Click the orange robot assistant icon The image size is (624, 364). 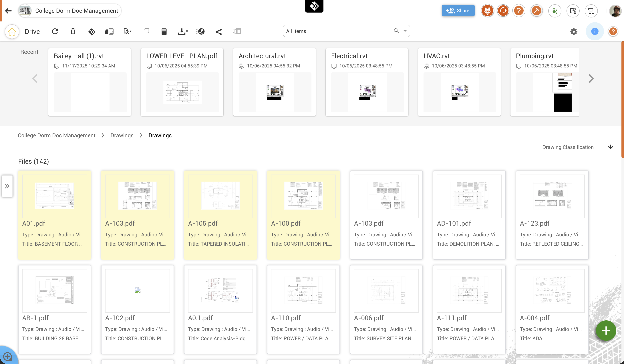(487, 11)
